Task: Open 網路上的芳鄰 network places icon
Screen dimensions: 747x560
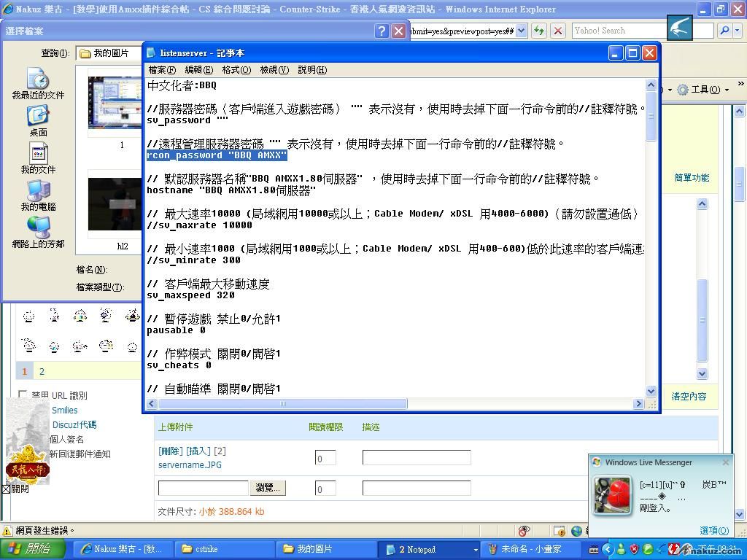Action: point(38,232)
